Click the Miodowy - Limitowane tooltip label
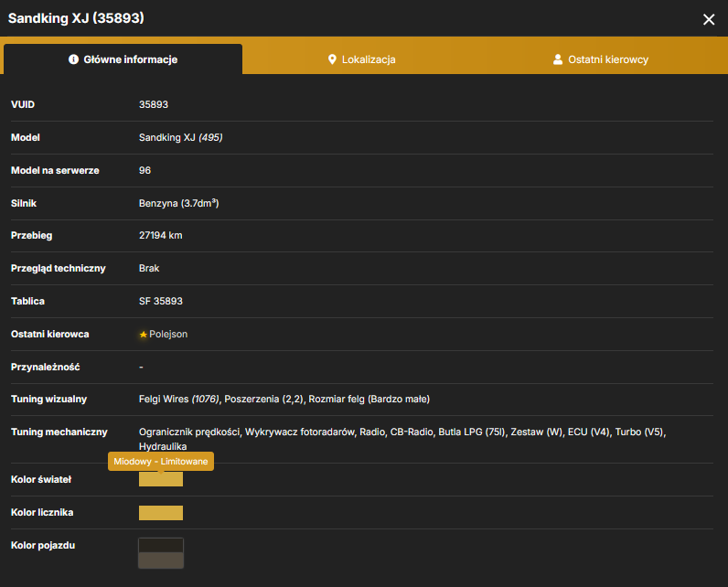The height and width of the screenshot is (587, 728). (161, 461)
